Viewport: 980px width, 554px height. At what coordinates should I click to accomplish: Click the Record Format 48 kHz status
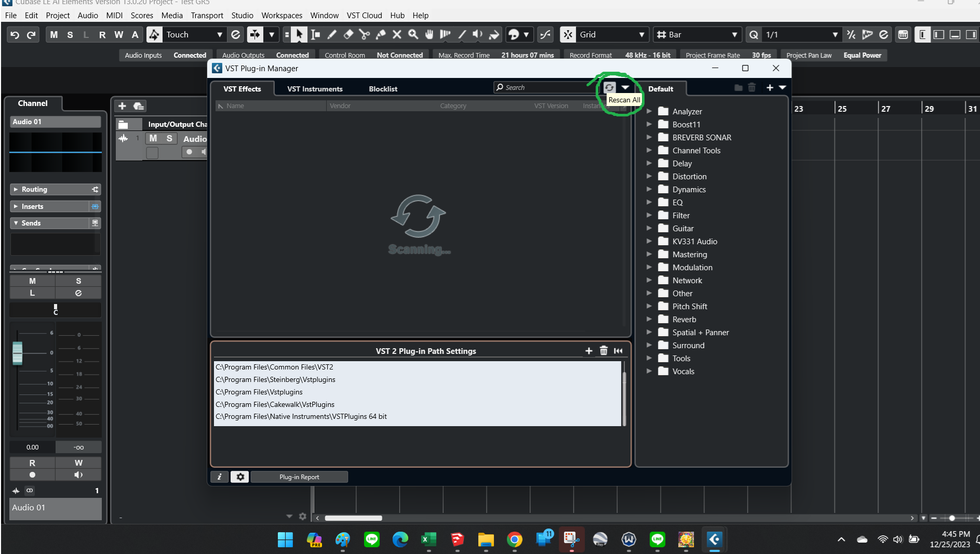[620, 55]
